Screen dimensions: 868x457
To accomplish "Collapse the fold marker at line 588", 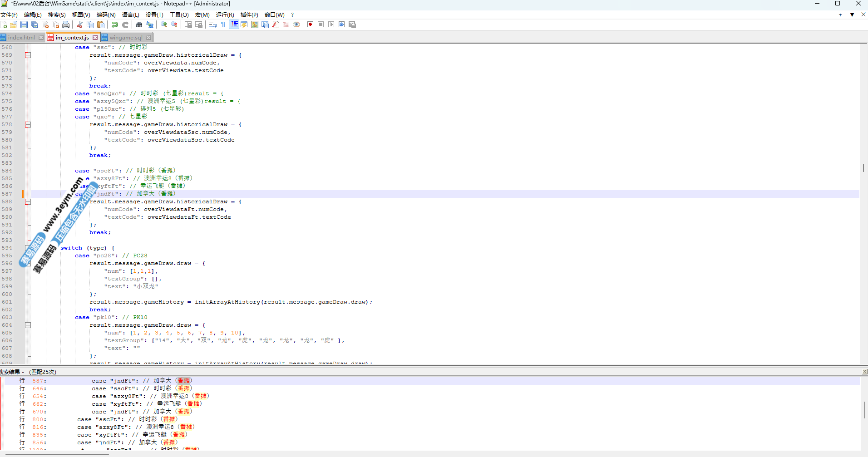I will click(x=28, y=201).
